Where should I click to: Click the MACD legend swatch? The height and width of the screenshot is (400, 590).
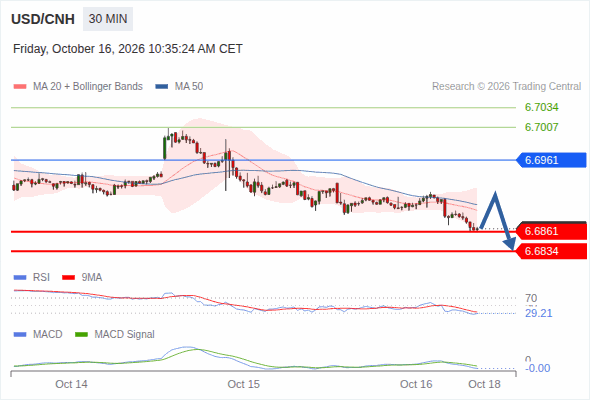(x=20, y=335)
